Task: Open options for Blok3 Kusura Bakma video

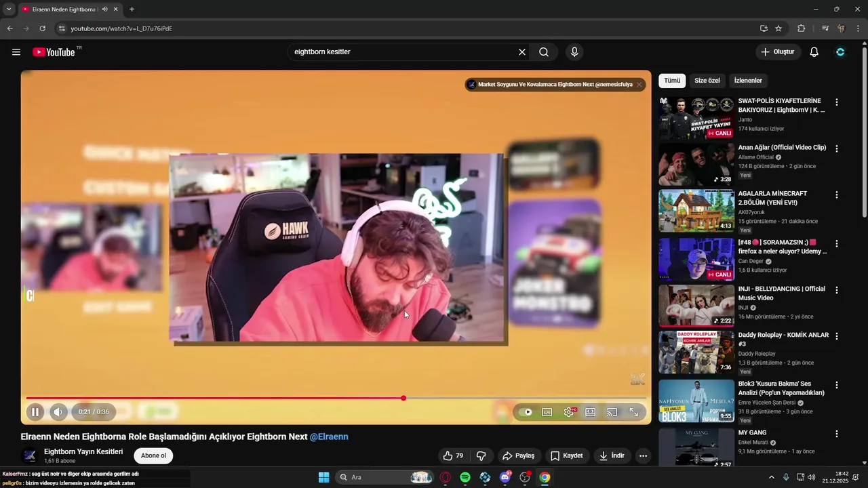Action: (837, 385)
